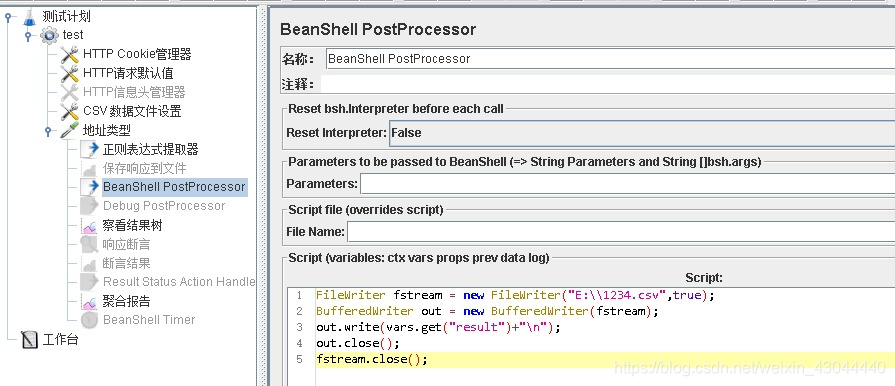Select the 测试计划 tree label
The image size is (895, 386).
pos(66,17)
